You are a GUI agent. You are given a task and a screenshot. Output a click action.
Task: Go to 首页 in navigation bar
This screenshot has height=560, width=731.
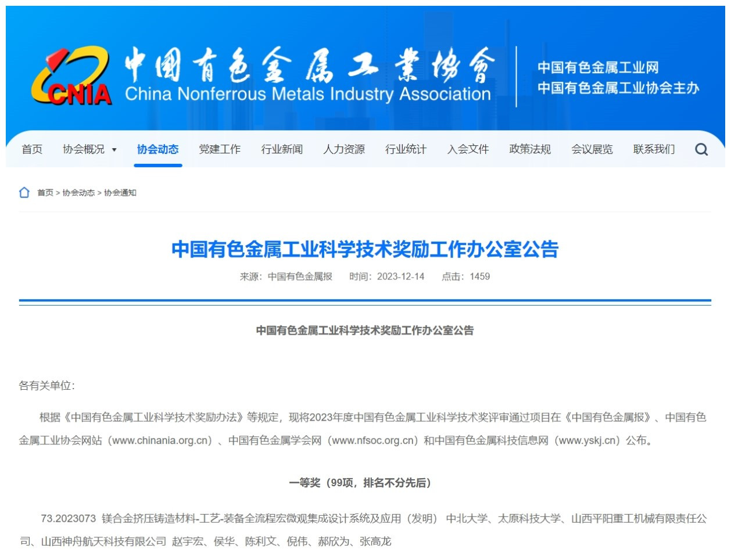(32, 149)
